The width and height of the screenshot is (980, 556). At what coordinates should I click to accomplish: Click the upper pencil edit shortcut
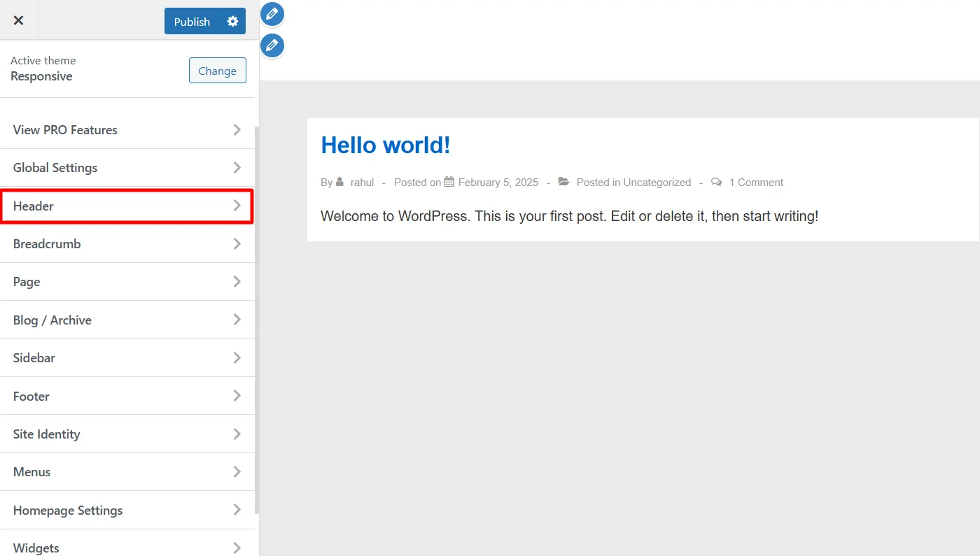tap(272, 14)
